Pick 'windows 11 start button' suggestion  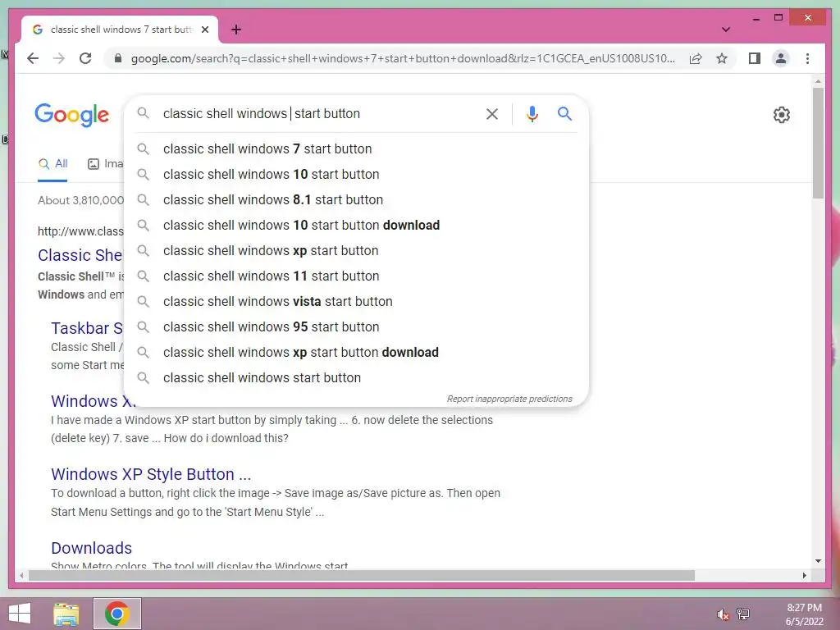[356, 276]
